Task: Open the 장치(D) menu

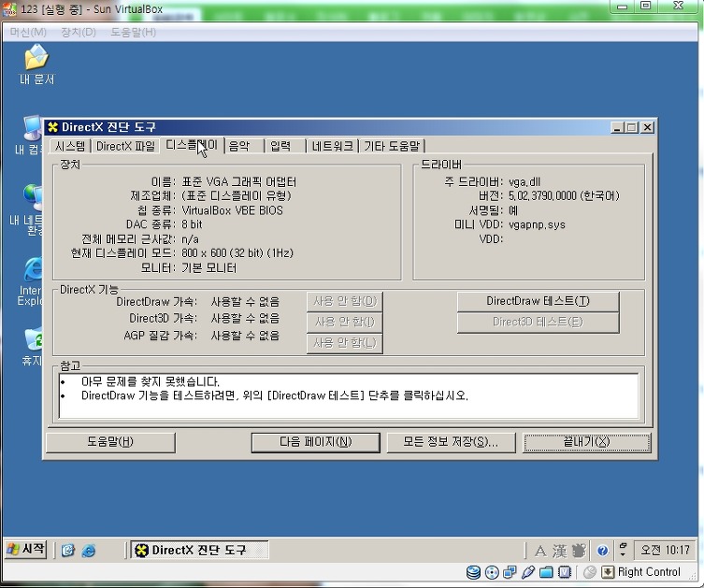Action: click(79, 33)
